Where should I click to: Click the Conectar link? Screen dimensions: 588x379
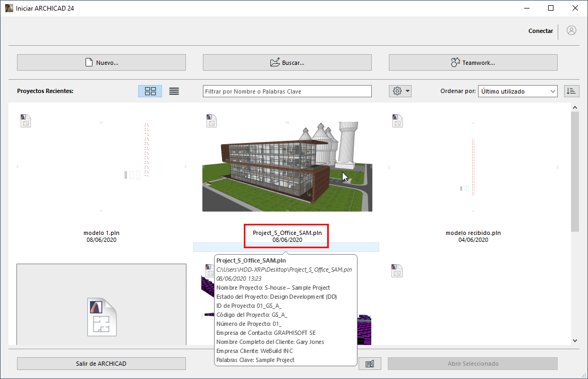coord(540,31)
